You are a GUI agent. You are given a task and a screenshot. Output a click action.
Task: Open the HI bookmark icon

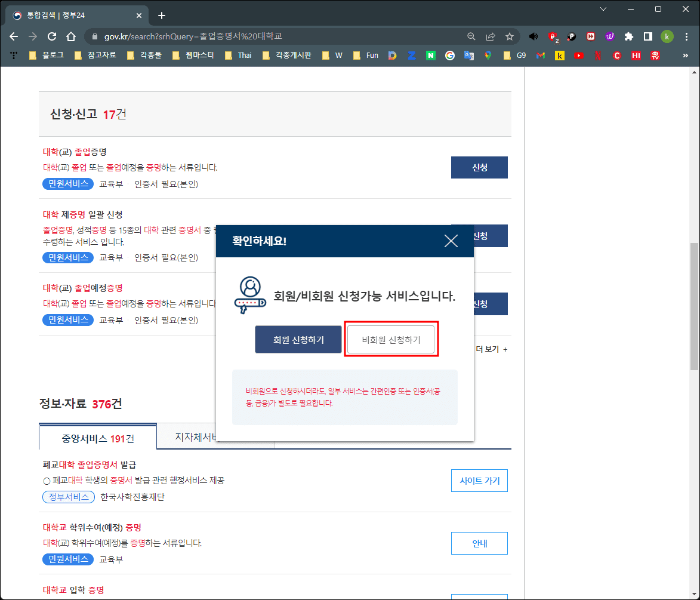coord(636,56)
